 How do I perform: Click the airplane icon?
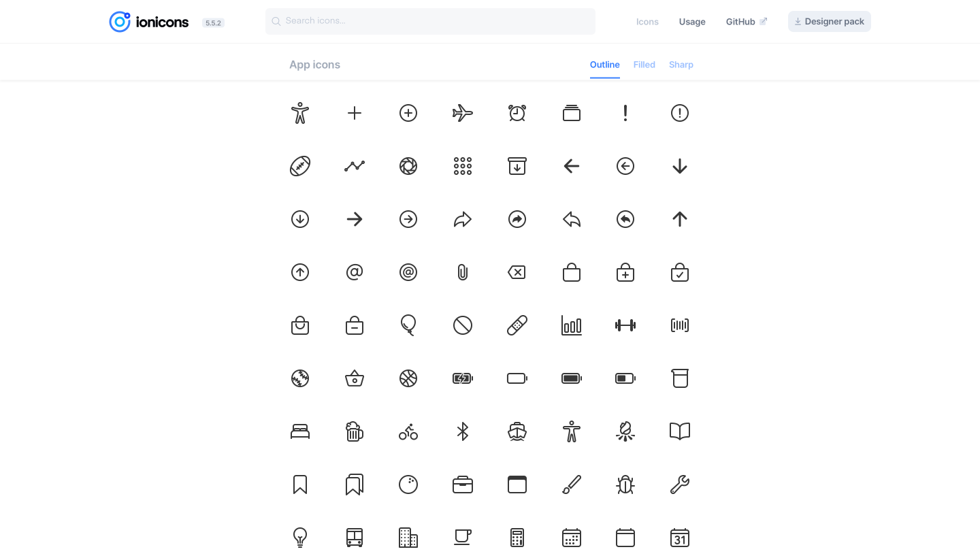(x=463, y=113)
